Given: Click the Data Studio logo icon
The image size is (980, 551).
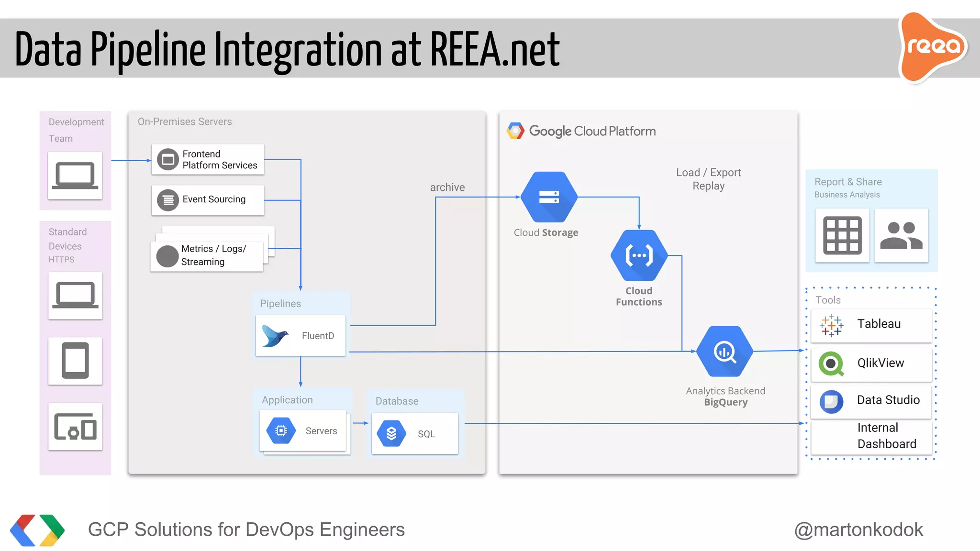Looking at the screenshot, I should (831, 401).
